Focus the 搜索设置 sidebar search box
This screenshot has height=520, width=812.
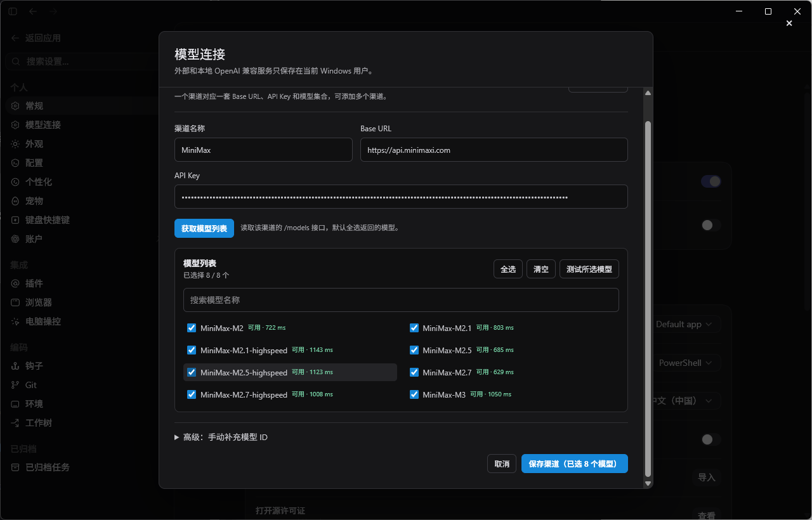[x=81, y=62]
